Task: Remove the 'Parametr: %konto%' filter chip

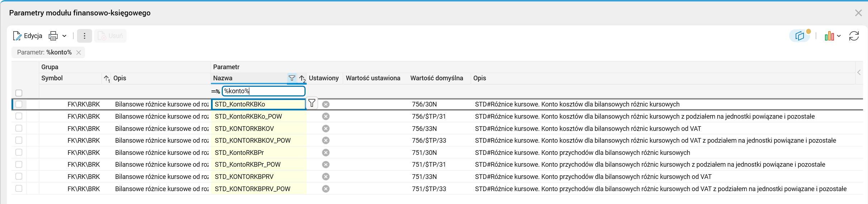Action: 79,52
